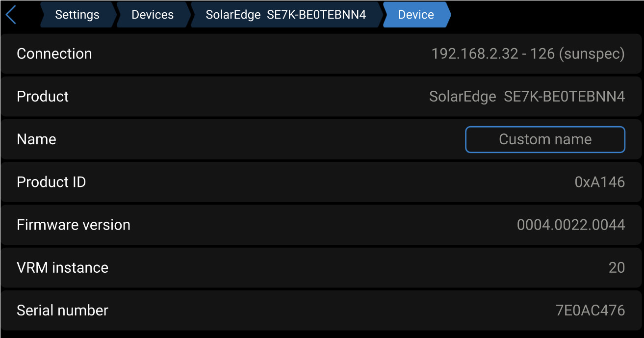Click the serial number value 7E0AC476
The image size is (644, 338).
[590, 310]
